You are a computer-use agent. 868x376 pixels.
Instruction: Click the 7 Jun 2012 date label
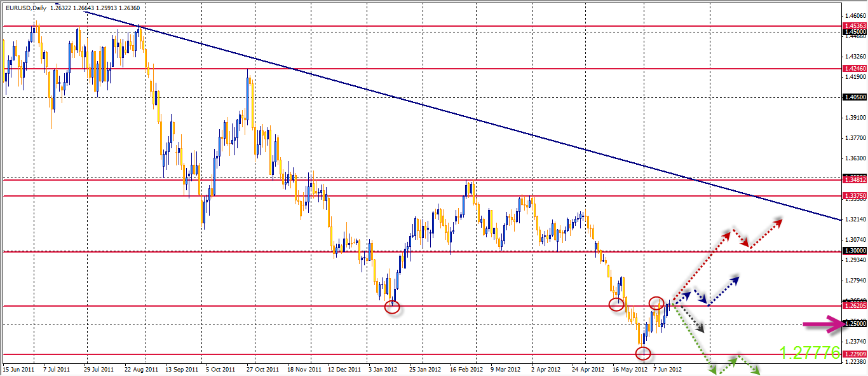pos(667,368)
